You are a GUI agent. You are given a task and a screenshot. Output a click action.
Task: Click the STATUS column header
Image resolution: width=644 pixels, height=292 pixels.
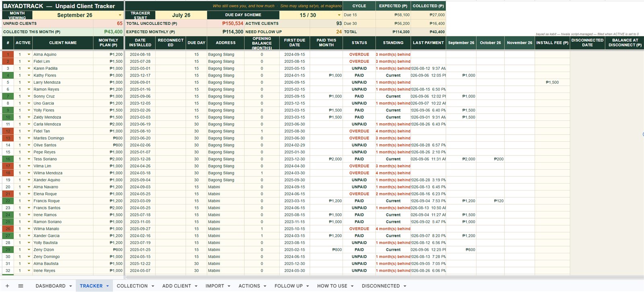coord(359,43)
